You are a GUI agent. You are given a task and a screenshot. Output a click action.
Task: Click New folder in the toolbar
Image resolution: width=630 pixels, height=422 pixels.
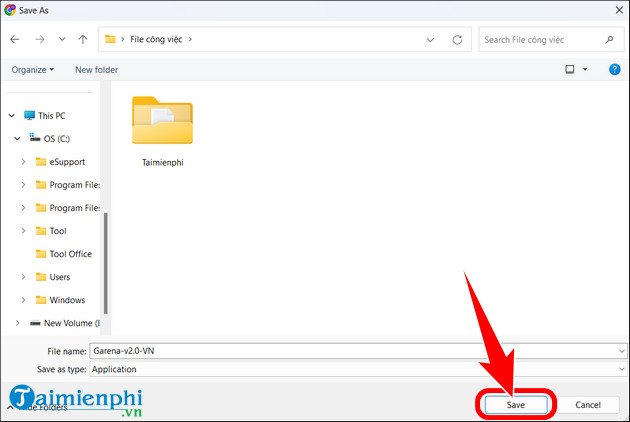click(96, 69)
